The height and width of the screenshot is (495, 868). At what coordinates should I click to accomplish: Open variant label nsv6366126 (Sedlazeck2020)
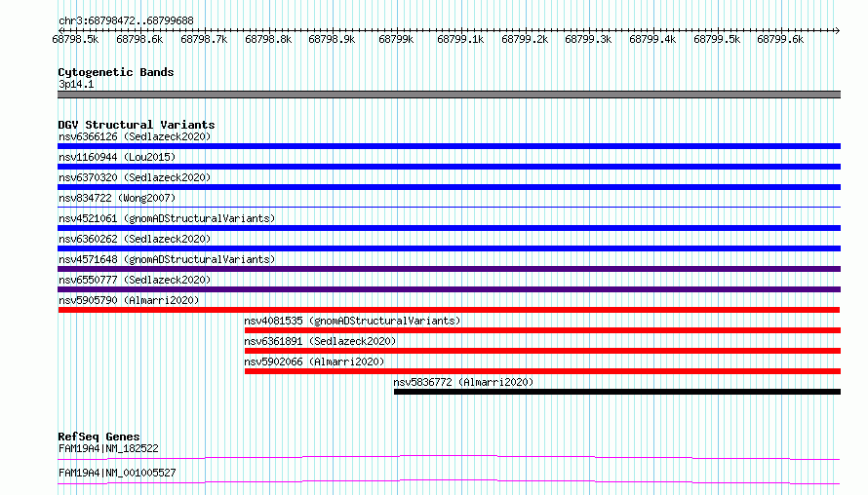(x=135, y=136)
